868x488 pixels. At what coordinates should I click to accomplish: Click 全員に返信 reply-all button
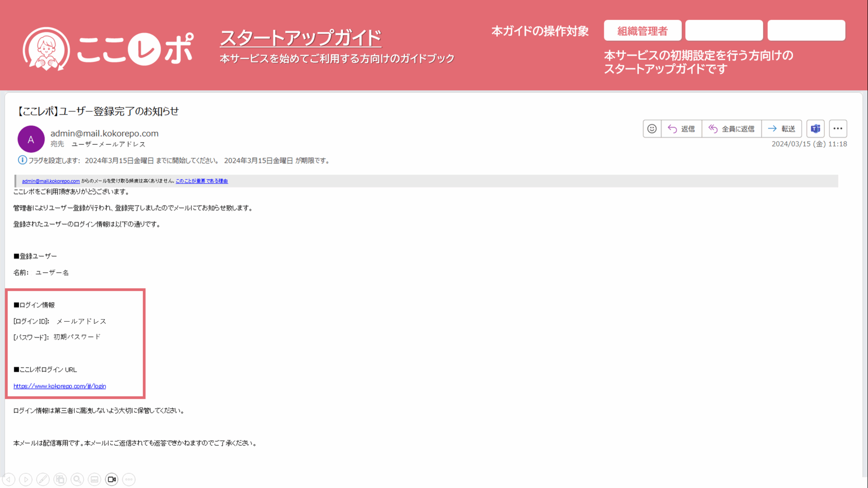[x=731, y=129]
